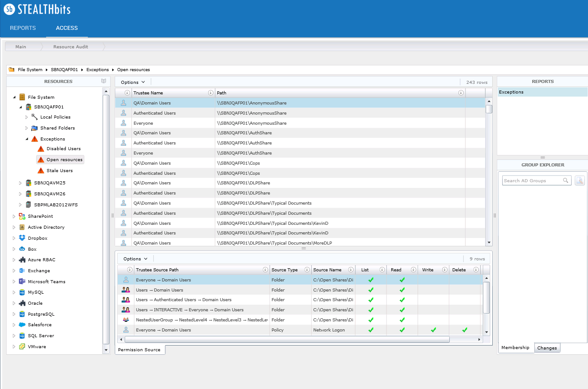Image resolution: width=588 pixels, height=389 pixels.
Task: Click the Stale Users warning icon
Action: [41, 171]
